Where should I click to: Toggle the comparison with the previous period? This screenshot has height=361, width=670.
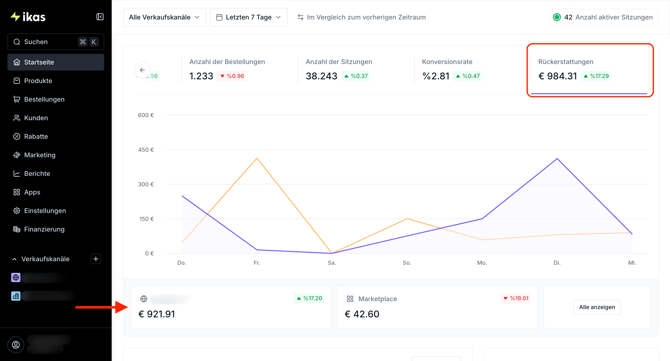tap(361, 17)
